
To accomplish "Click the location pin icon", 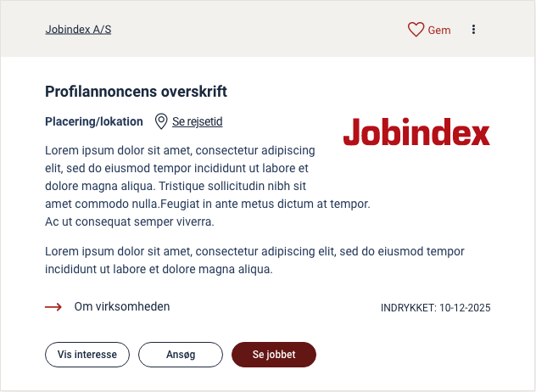I will (161, 122).
